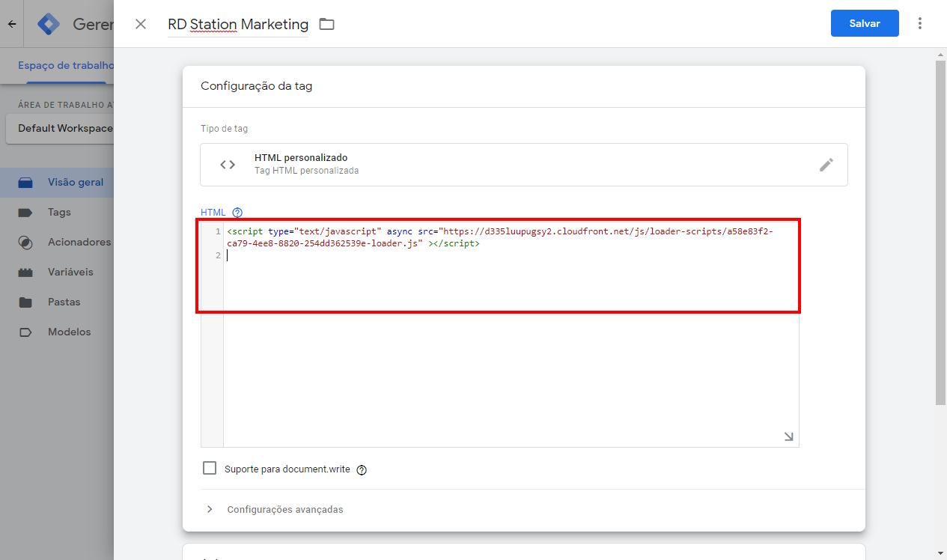Click the pencil icon to edit tag type
Screen dimensions: 947x560
826,164
